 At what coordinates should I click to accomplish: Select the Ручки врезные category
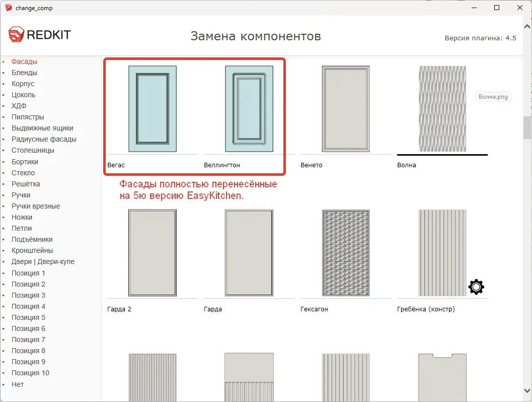(34, 206)
